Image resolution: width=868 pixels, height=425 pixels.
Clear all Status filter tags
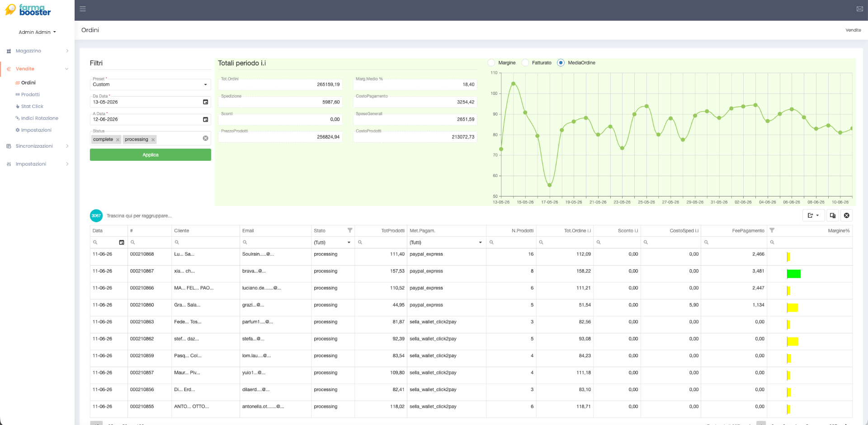205,138
